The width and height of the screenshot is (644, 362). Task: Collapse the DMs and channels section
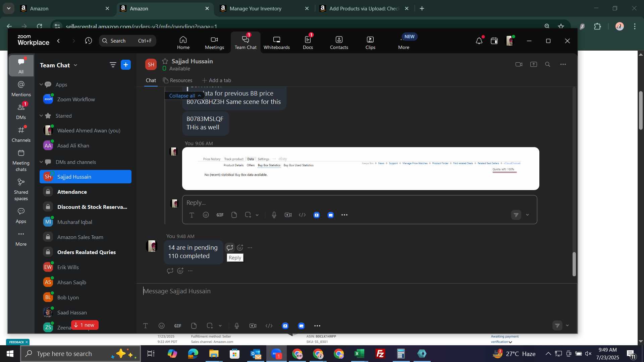(x=41, y=162)
